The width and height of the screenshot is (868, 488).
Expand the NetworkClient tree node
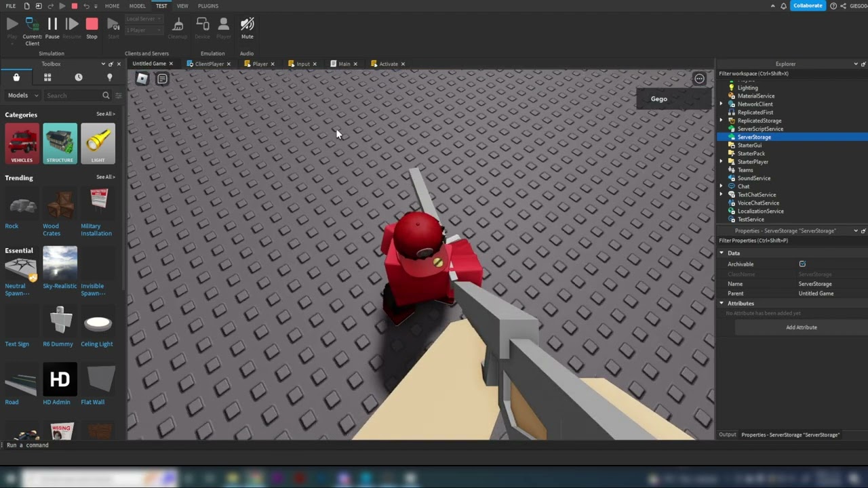pos(722,104)
